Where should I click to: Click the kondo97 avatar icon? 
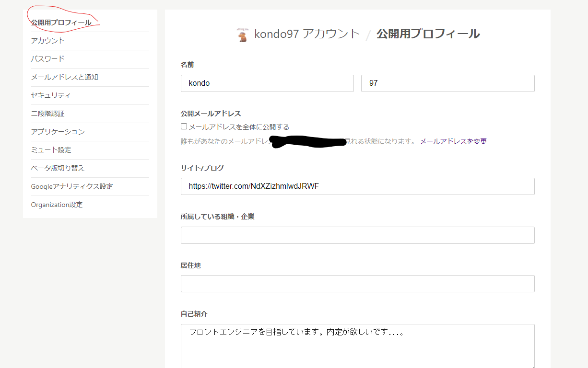click(242, 33)
